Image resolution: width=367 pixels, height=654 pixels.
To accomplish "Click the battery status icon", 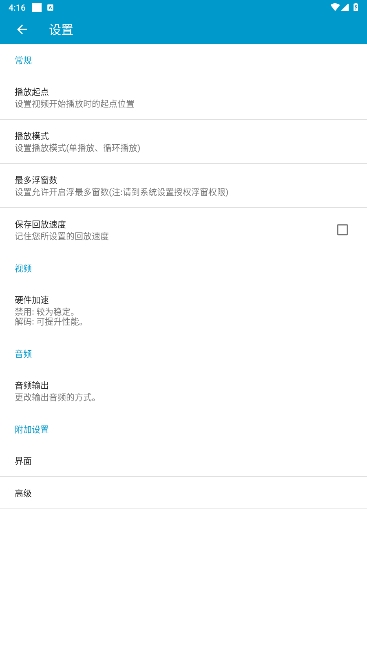I will [355, 8].
